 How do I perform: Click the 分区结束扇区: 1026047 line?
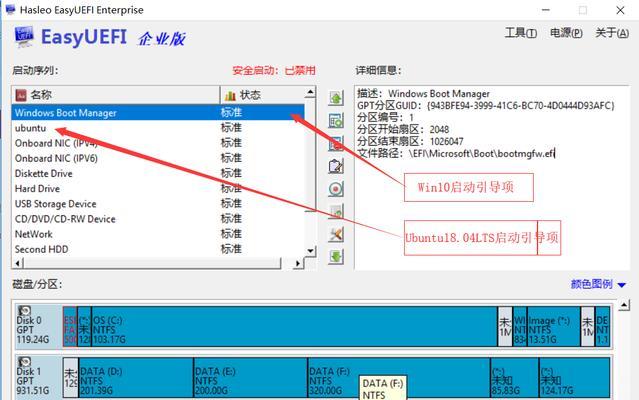tap(410, 141)
